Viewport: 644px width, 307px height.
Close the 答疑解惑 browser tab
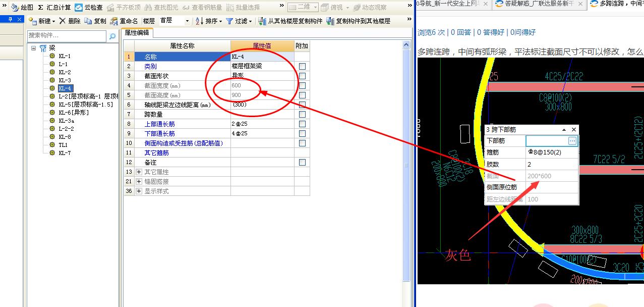tap(581, 4)
